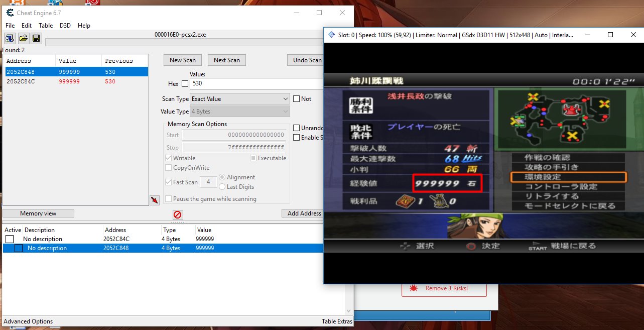Screen dimensions: 644x330
Task: Click the memory scan Stop address field
Action: coord(234,148)
